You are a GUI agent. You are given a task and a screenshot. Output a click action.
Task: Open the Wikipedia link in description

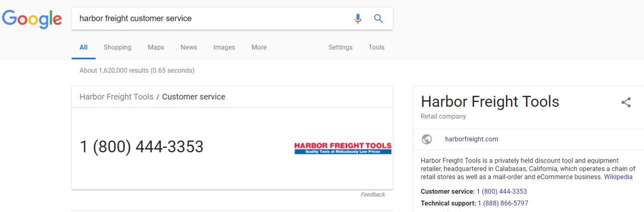click(618, 177)
